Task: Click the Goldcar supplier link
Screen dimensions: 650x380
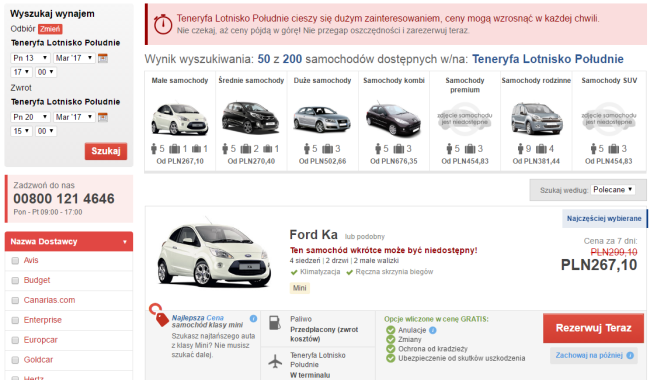Action: (38, 360)
